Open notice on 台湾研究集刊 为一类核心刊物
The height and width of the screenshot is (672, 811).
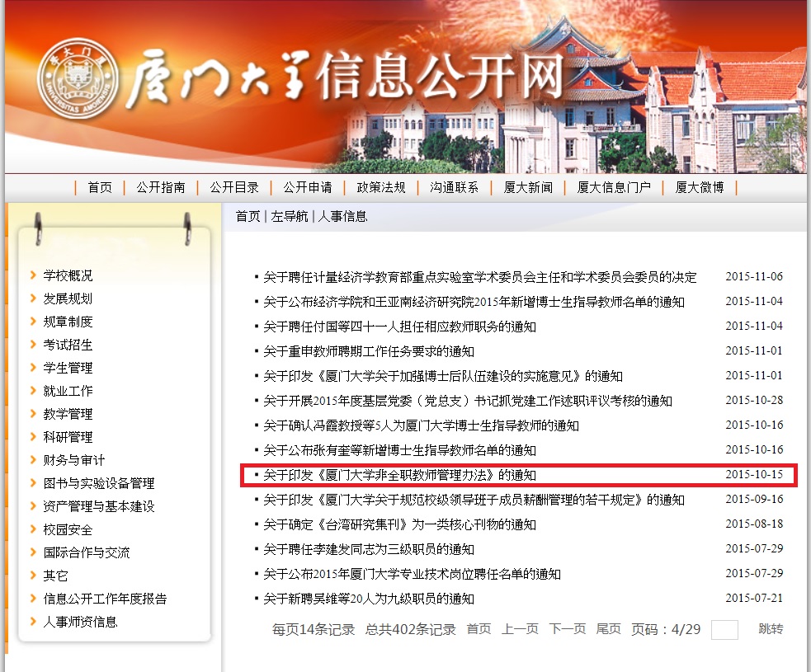(399, 524)
